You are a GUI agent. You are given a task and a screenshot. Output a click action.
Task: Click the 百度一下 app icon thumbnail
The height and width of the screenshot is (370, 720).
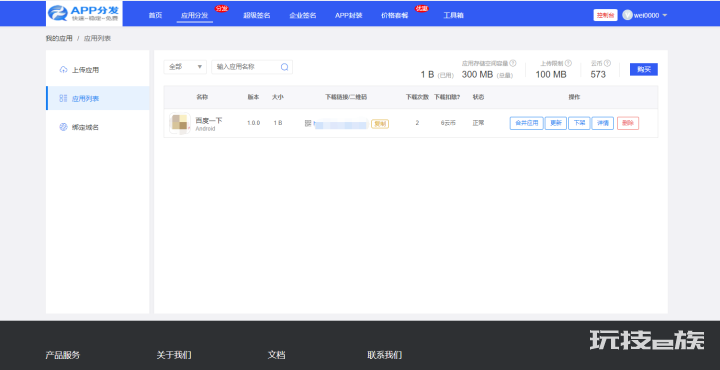(x=180, y=123)
